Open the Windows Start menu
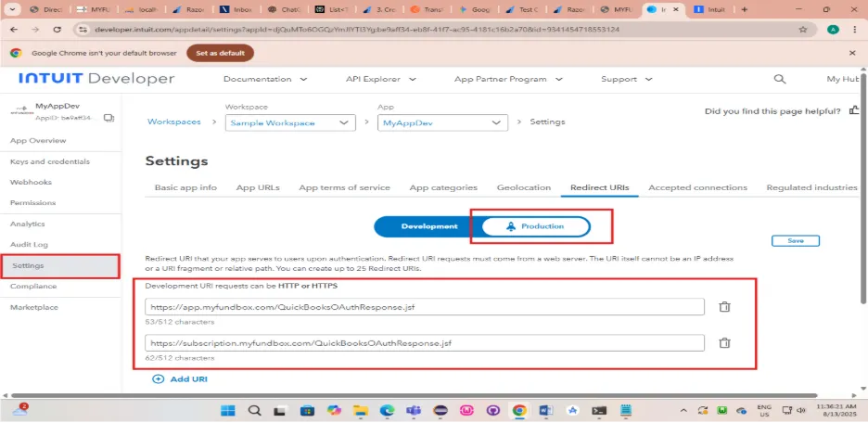The width and height of the screenshot is (868, 423). point(227,411)
